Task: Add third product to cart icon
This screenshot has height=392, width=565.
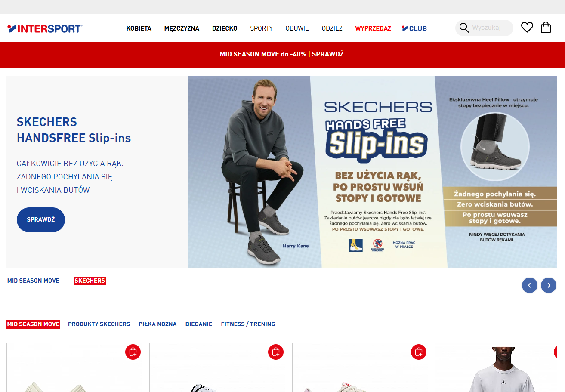Action: [419, 352]
